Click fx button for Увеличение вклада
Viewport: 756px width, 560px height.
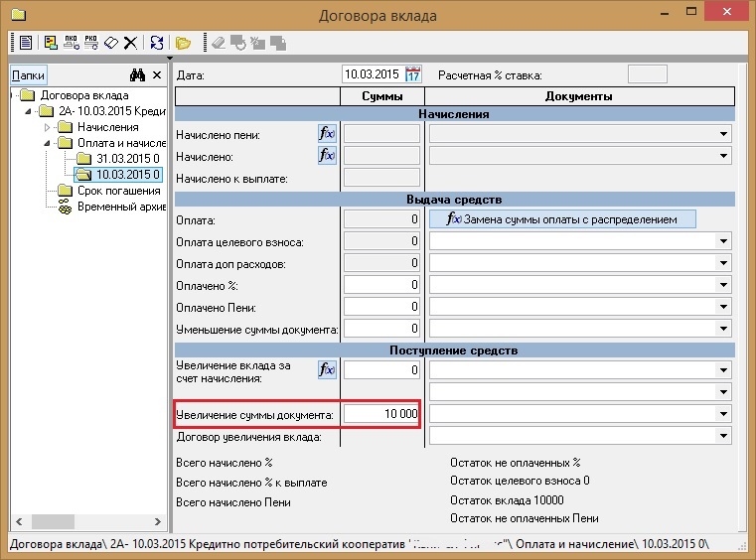(x=327, y=369)
